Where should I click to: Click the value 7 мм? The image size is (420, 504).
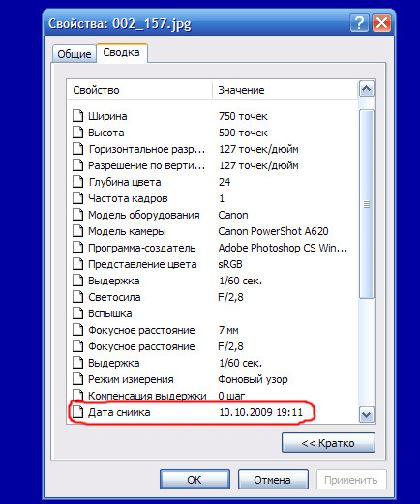pos(228,330)
